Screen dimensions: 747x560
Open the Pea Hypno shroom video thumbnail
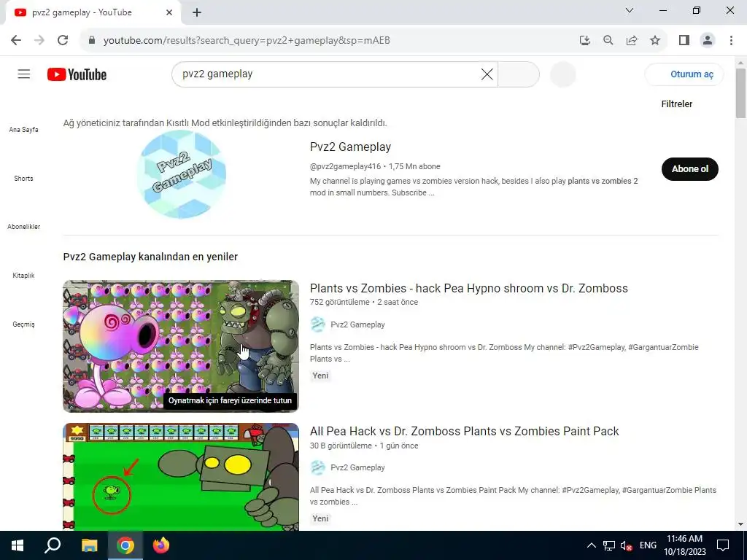(x=181, y=346)
